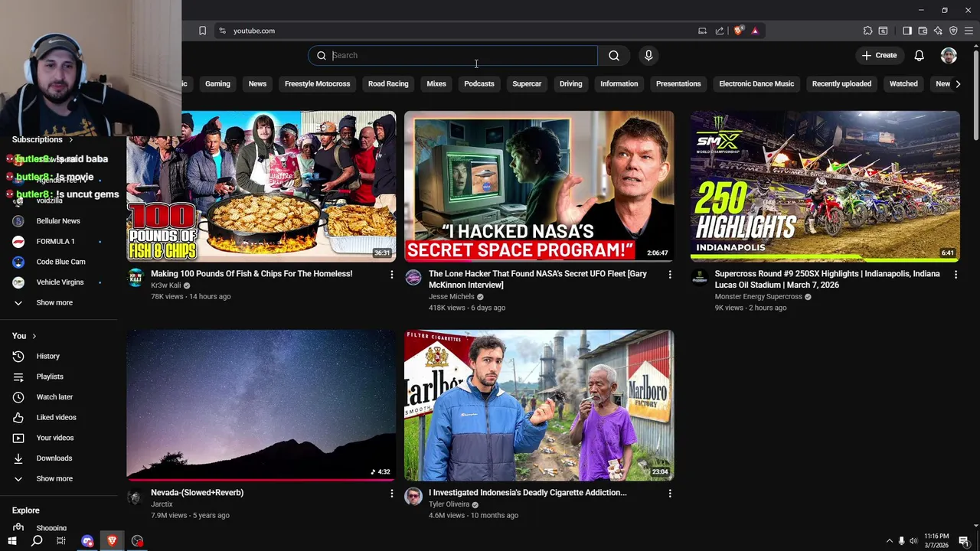Open the Supercross 250 Highlights thumbnail
Image resolution: width=980 pixels, height=551 pixels.
pos(825,187)
